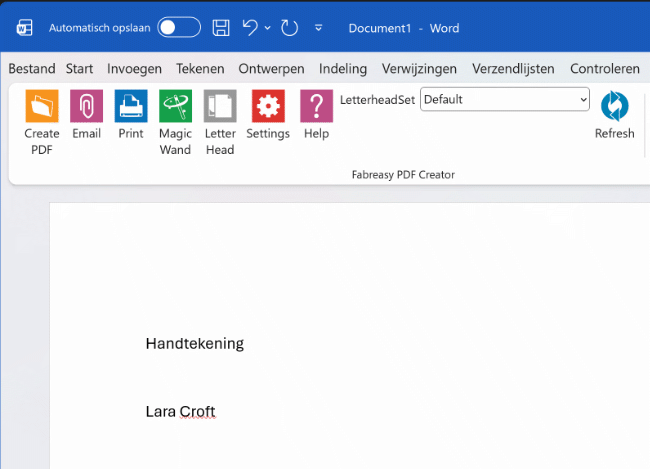This screenshot has height=469, width=650.
Task: Click the Redo arrow icon
Action: (290, 28)
